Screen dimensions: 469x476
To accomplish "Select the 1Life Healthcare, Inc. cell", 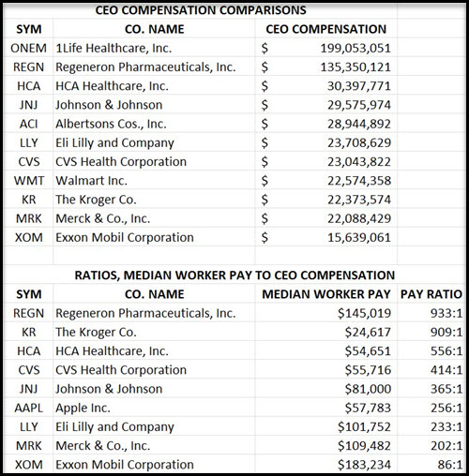I will [x=113, y=48].
